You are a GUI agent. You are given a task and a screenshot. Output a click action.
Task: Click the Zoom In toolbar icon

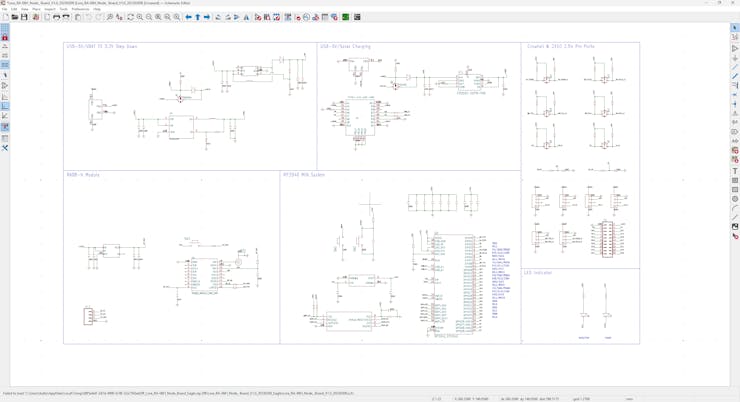pyautogui.click(x=140, y=17)
